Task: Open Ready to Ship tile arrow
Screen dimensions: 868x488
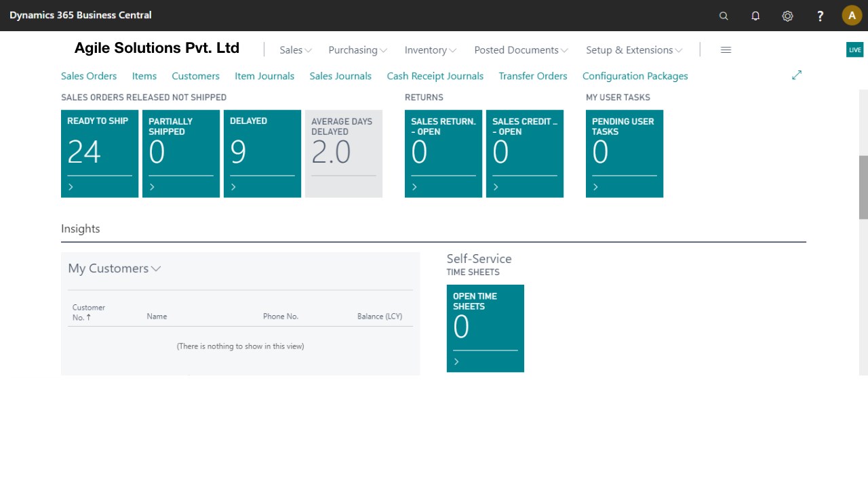Action: click(x=71, y=187)
